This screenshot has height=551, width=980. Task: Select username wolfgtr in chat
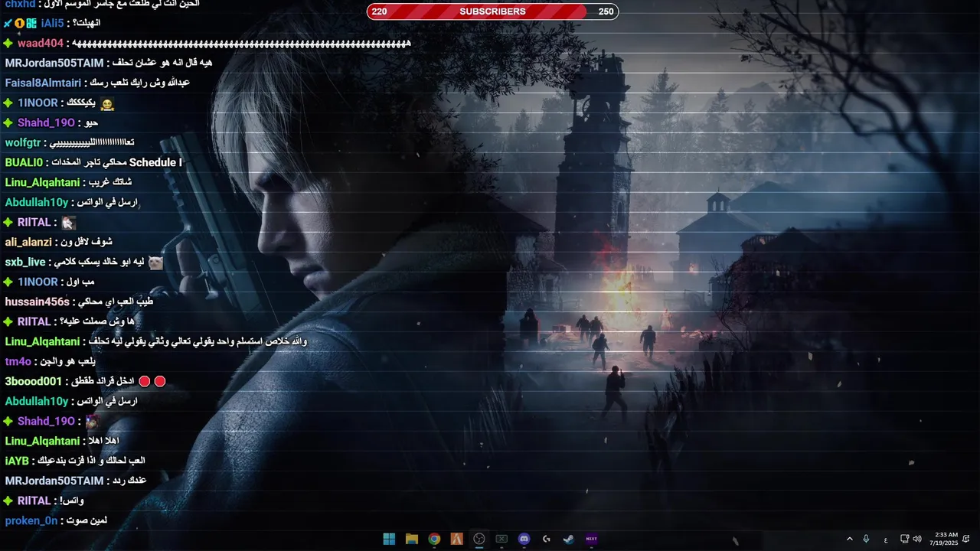click(x=23, y=142)
